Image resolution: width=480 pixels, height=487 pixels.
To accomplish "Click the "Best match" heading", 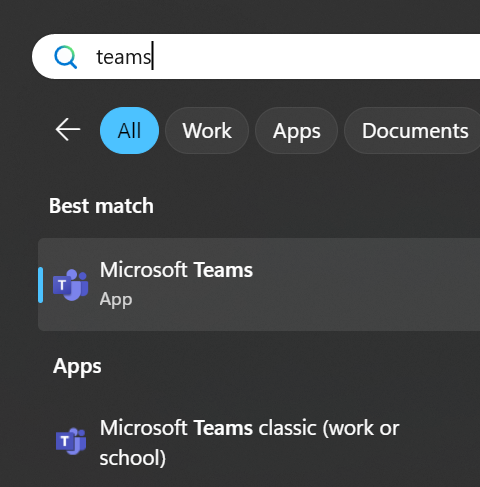I will (x=101, y=205).
